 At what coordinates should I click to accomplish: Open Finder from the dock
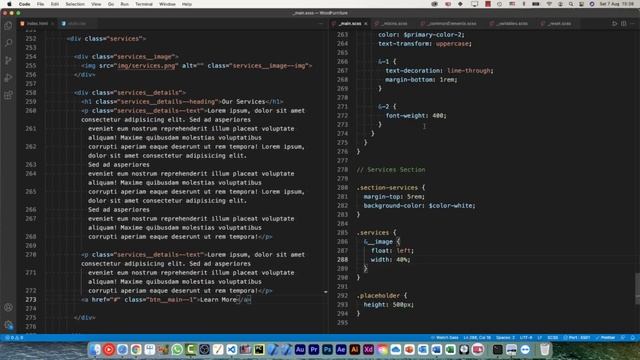click(x=95, y=349)
